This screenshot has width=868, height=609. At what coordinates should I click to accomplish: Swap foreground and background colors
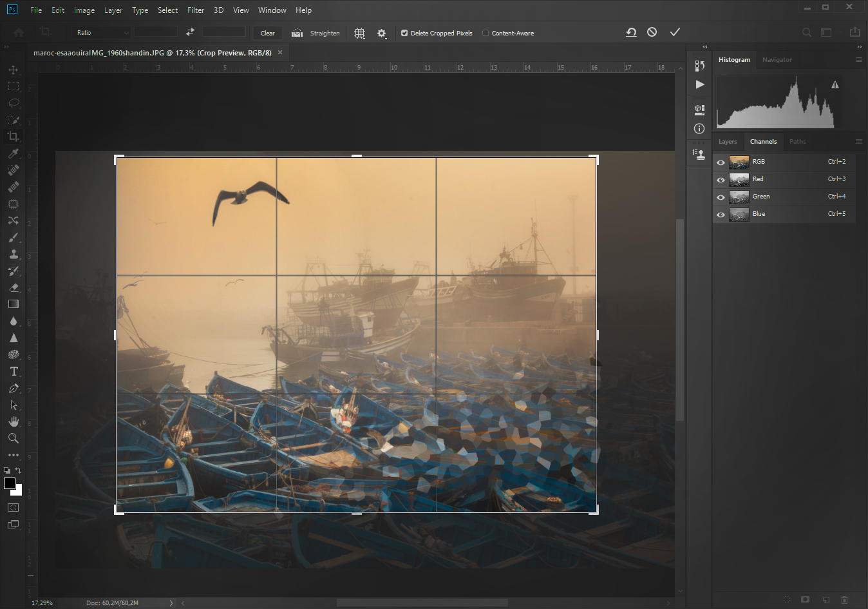click(x=18, y=470)
